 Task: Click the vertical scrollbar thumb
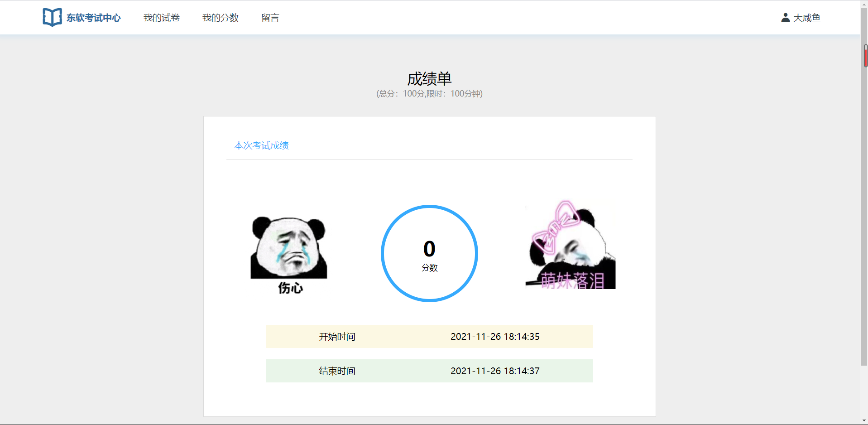pos(864,186)
